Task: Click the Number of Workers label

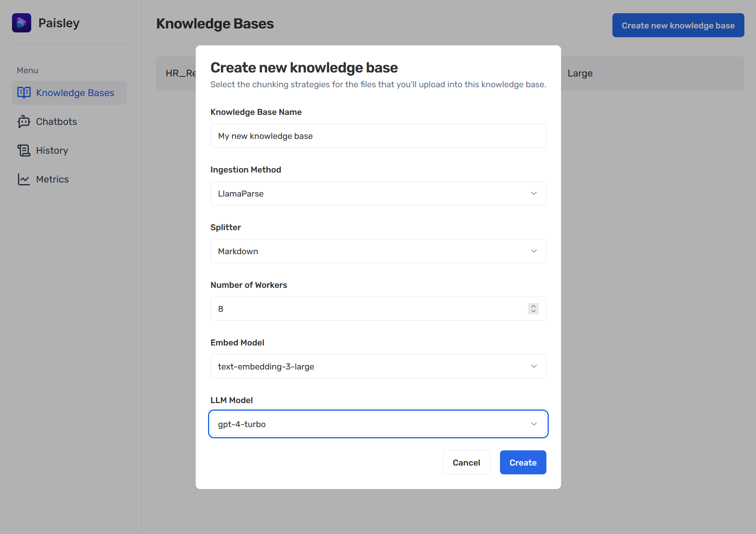Action: tap(249, 285)
